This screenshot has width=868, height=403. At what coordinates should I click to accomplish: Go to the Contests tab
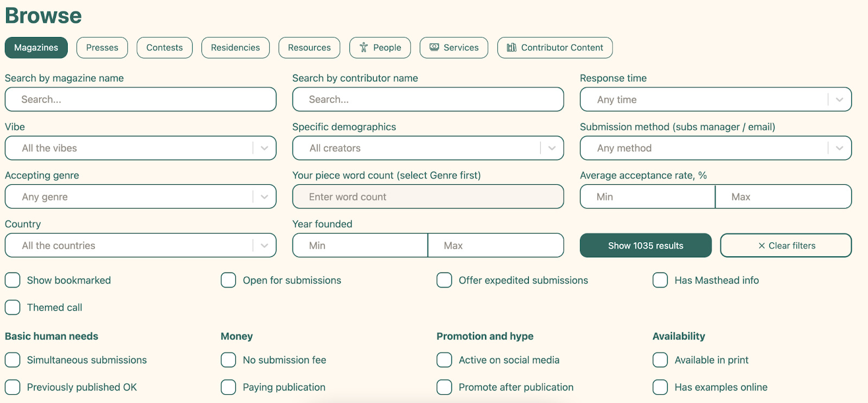click(164, 48)
